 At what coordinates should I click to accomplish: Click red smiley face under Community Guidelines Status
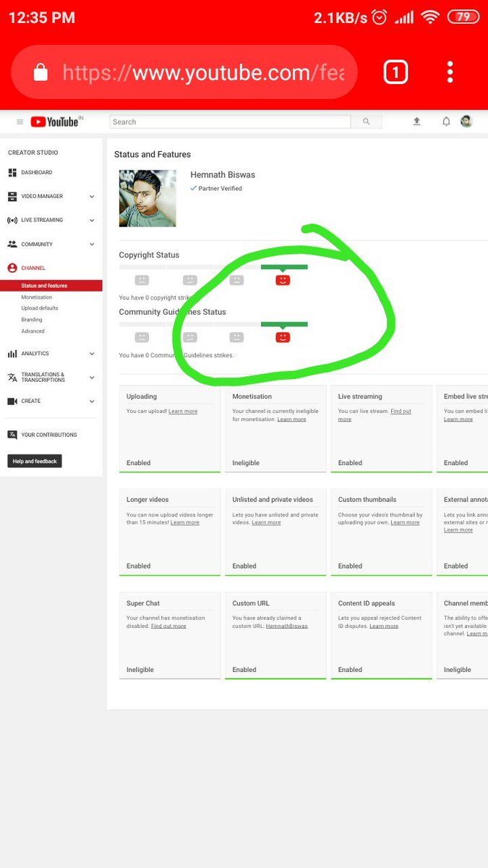click(x=283, y=337)
